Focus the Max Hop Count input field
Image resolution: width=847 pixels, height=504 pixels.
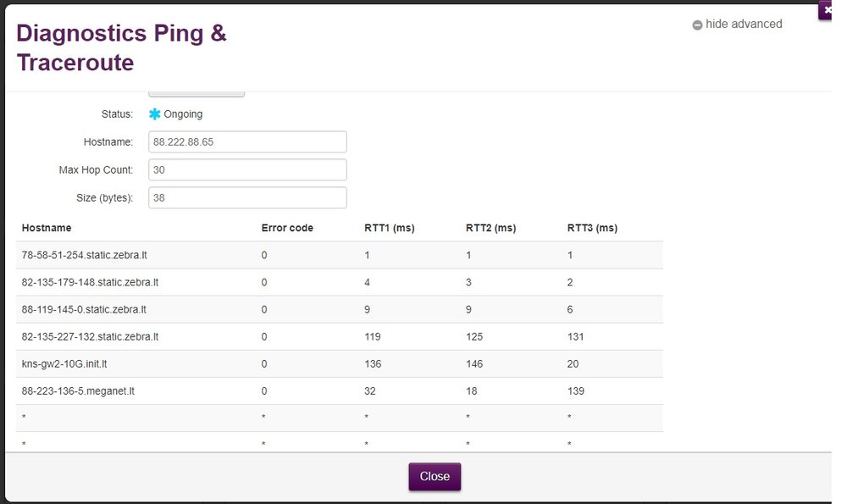[x=247, y=170]
